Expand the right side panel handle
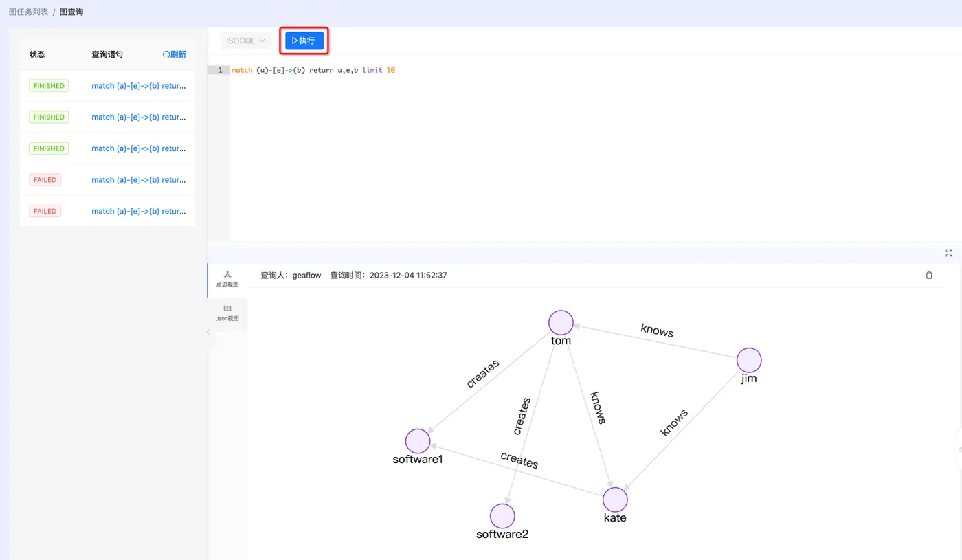The width and height of the screenshot is (962, 560). tap(959, 449)
